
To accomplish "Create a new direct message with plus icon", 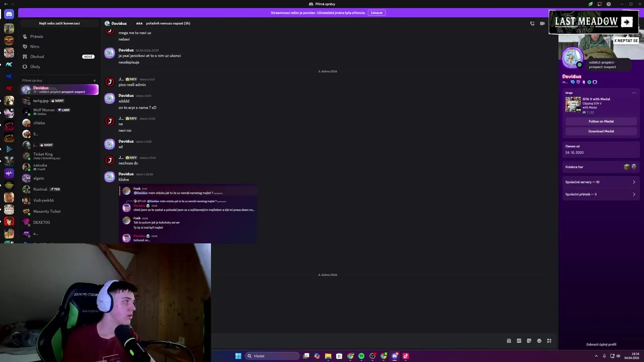I will (94, 80).
